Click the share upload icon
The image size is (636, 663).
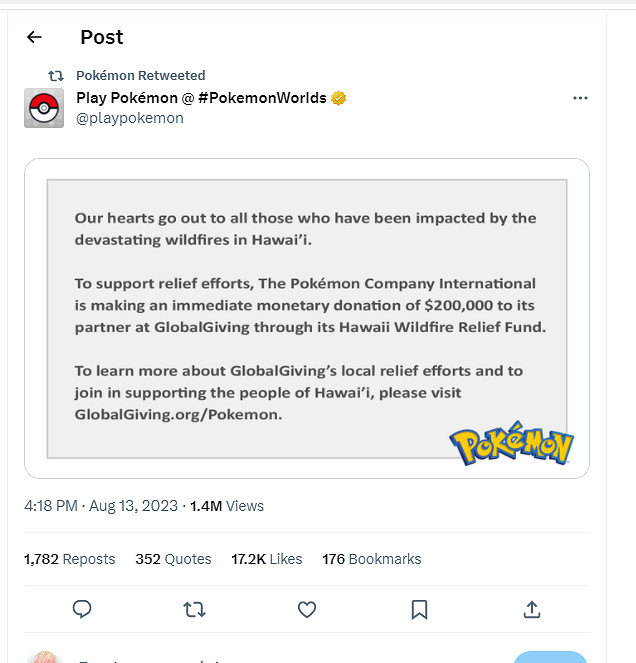pos(532,609)
